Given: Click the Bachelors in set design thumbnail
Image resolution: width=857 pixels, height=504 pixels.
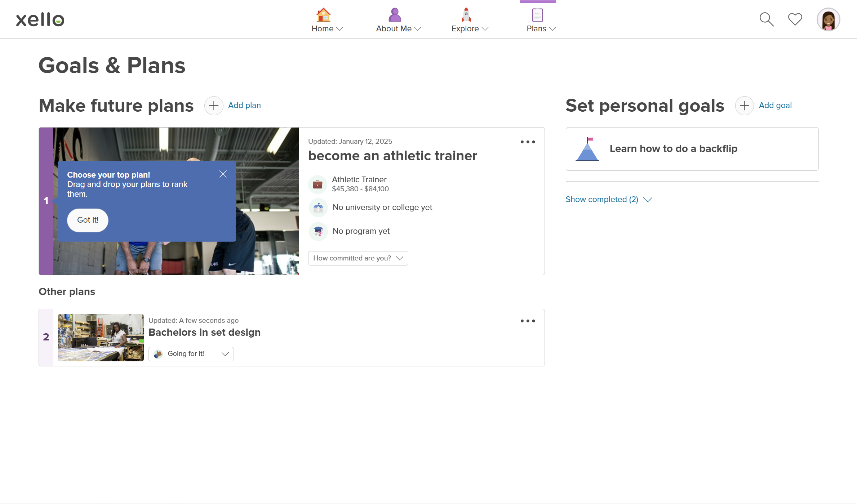Looking at the screenshot, I should (x=101, y=338).
